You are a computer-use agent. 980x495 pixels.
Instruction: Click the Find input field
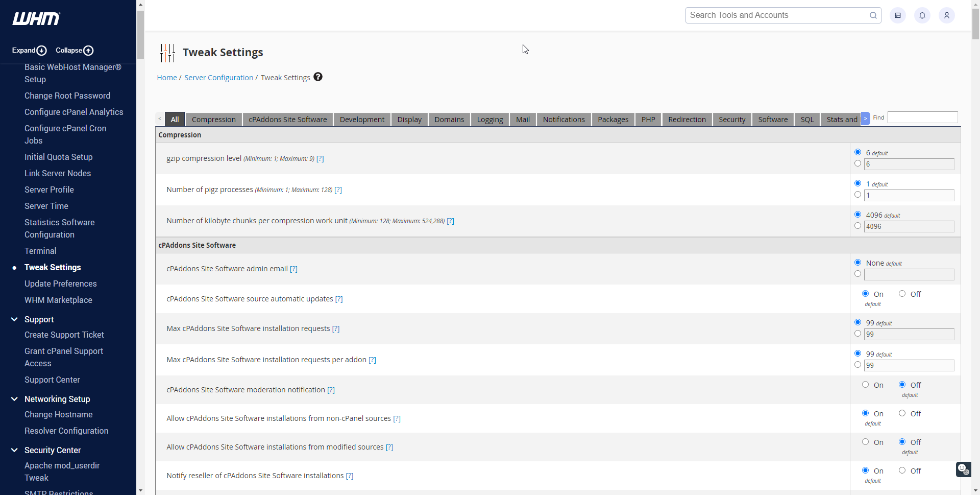pyautogui.click(x=923, y=117)
